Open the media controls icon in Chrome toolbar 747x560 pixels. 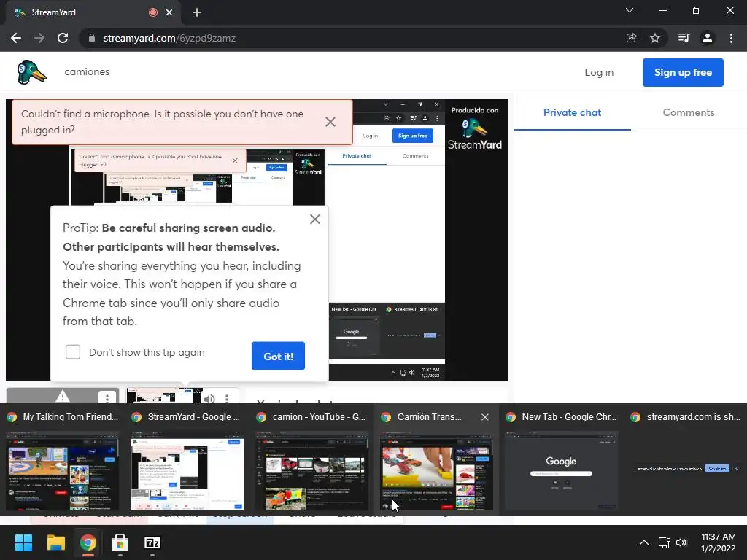(684, 38)
